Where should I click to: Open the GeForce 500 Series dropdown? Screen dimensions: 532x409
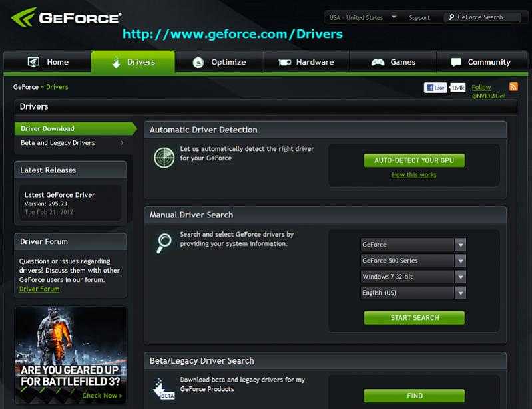[413, 261]
